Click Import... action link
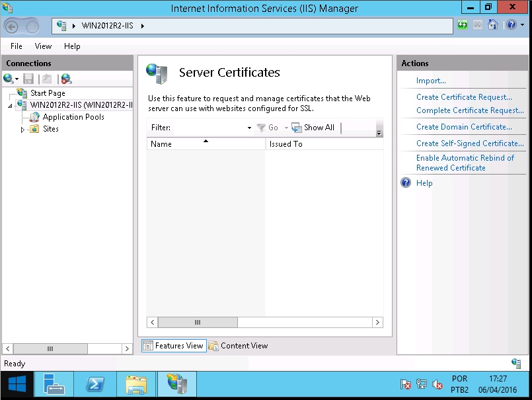The image size is (532, 400). 431,81
